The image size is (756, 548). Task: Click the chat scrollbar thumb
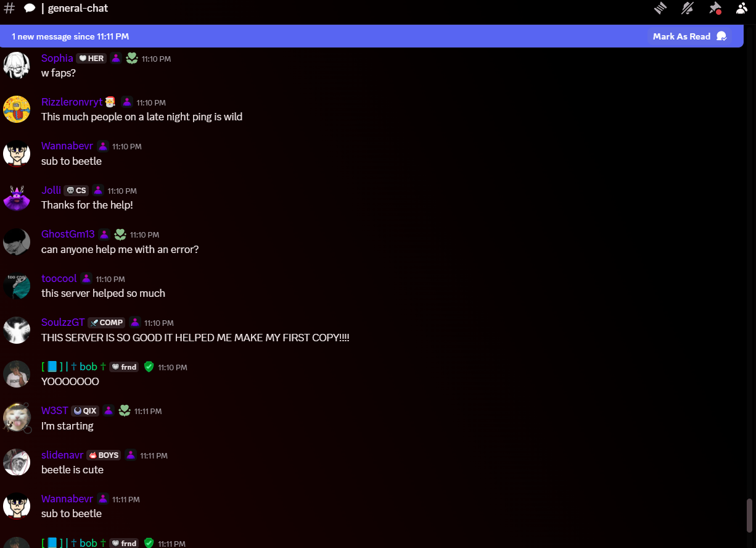pyautogui.click(x=749, y=515)
